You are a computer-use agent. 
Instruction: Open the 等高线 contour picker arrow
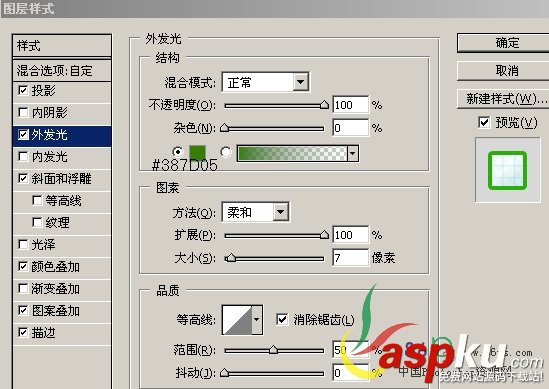point(257,320)
